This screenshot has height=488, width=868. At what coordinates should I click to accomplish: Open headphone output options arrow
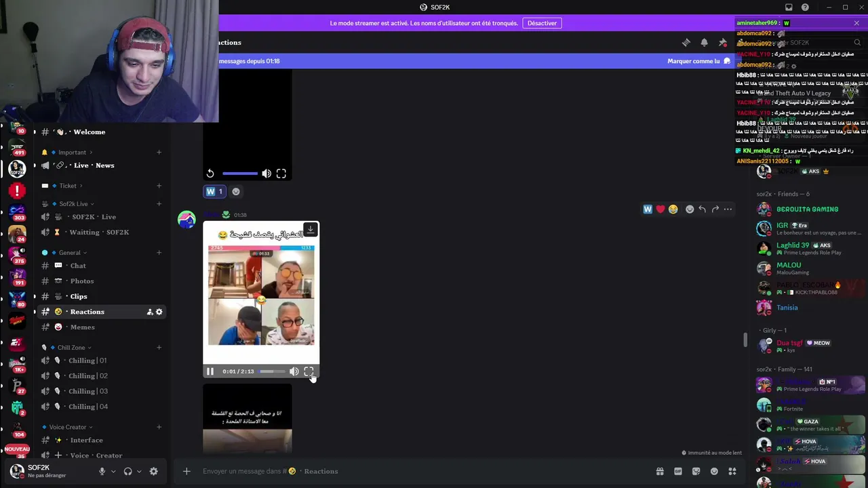pyautogui.click(x=139, y=471)
